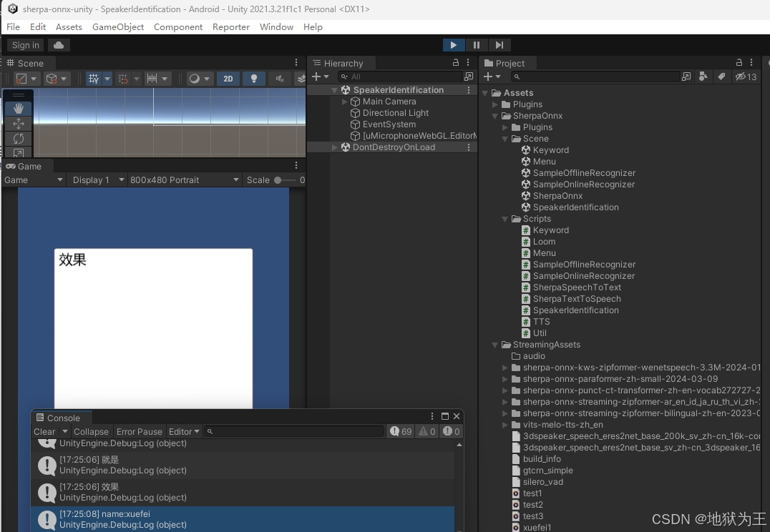Click the Play button
The height and width of the screenshot is (532, 770).
453,45
